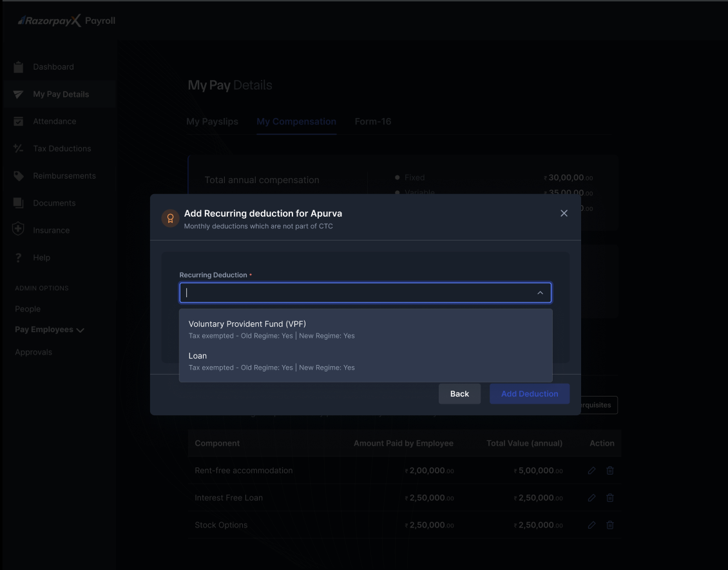728x570 pixels.
Task: Click the Total Value (annual) header
Action: click(x=524, y=443)
